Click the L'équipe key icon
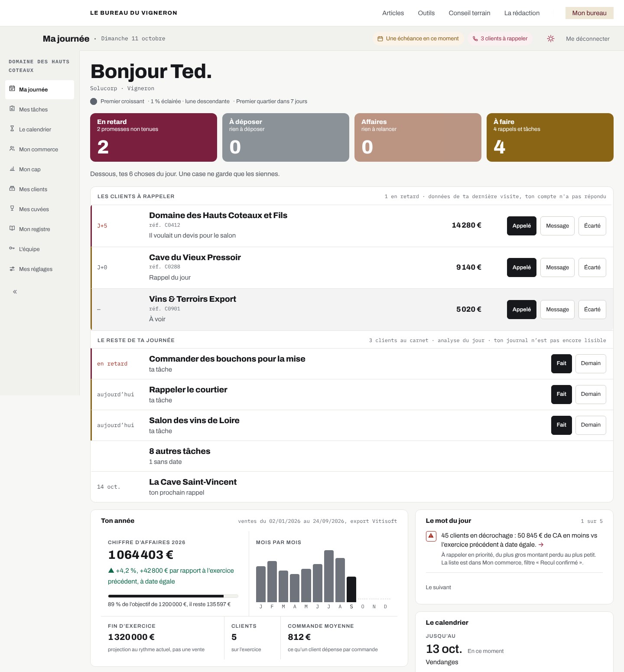624x672 pixels. click(12, 248)
